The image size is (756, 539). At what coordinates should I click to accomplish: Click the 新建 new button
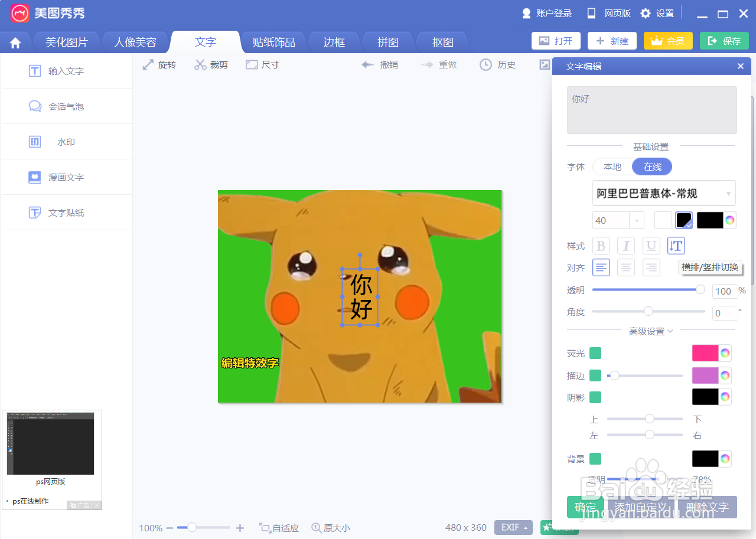(x=612, y=41)
